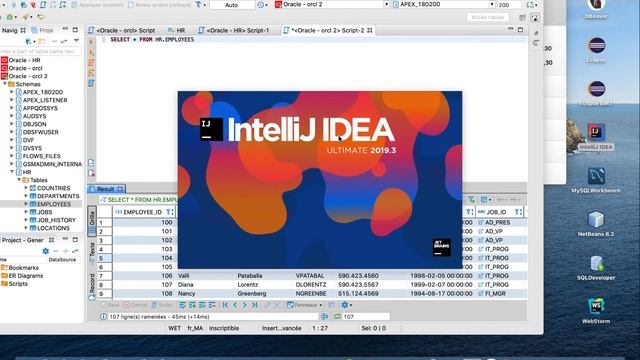Click the transaction log clock icon
The width and height of the screenshot is (640, 360).
click(x=260, y=5)
